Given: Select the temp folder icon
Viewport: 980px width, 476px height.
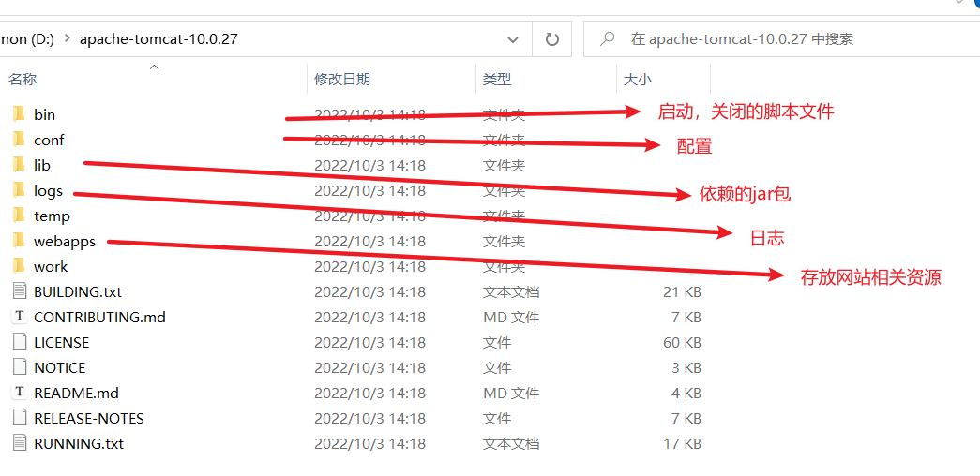Looking at the screenshot, I should coord(19,216).
